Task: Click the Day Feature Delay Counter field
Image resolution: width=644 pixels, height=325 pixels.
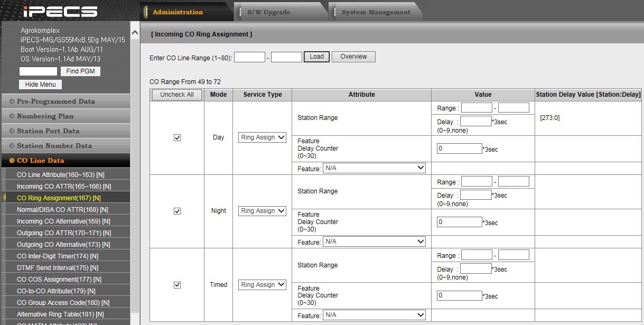Action: [459, 148]
